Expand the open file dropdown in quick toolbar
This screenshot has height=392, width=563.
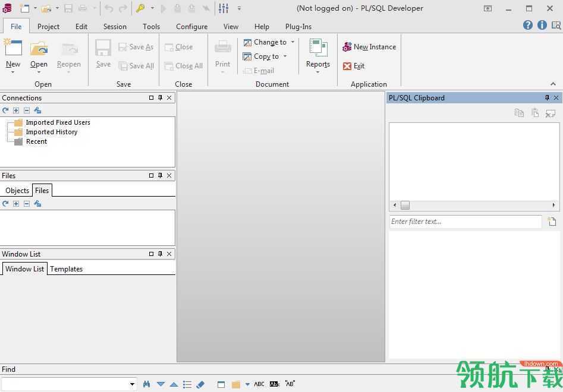pyautogui.click(x=57, y=8)
